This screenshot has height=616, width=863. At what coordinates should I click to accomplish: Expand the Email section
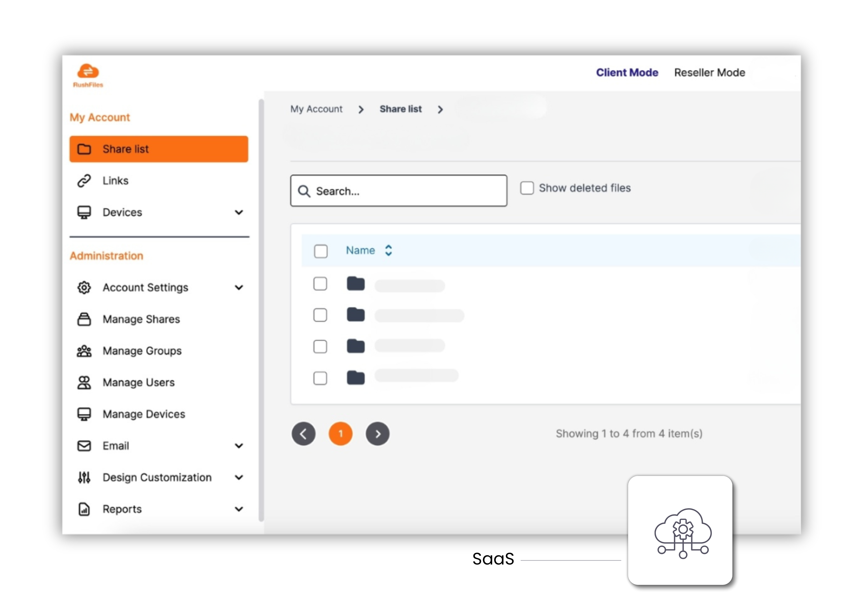point(239,446)
